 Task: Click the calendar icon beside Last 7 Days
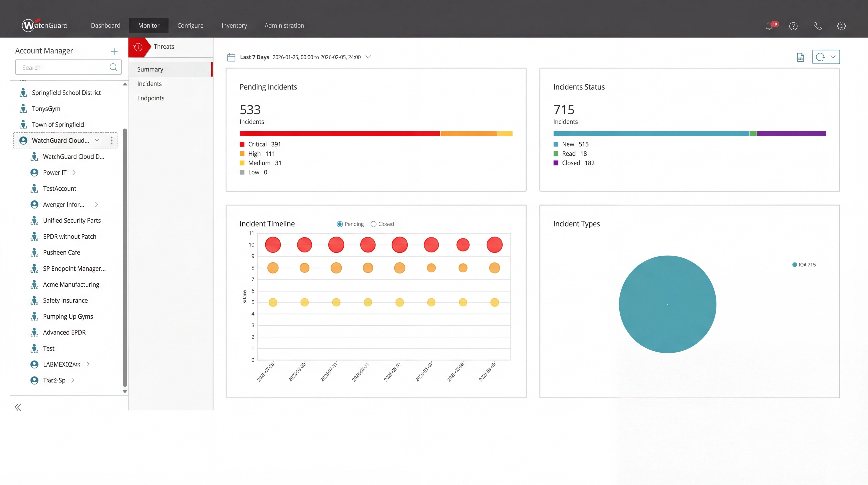tap(231, 57)
